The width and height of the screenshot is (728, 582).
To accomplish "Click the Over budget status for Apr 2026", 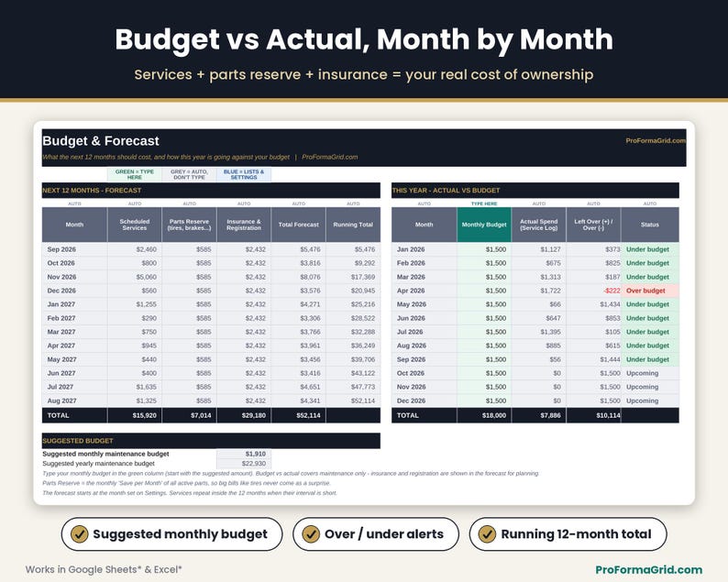I will [650, 291].
